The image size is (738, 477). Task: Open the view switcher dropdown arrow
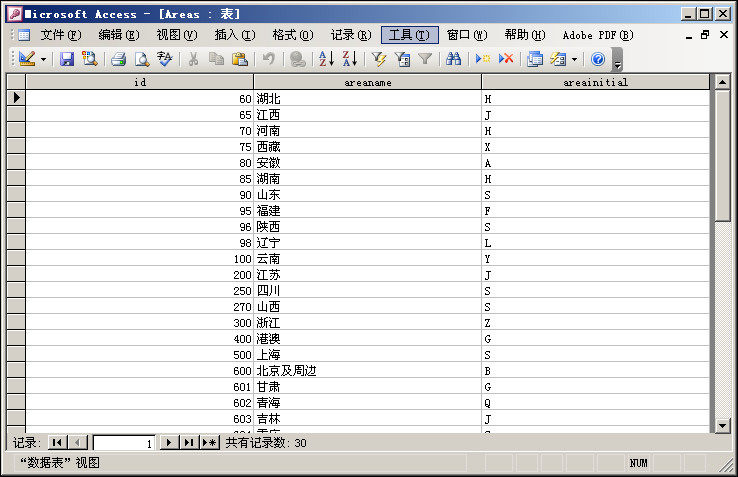[x=43, y=59]
